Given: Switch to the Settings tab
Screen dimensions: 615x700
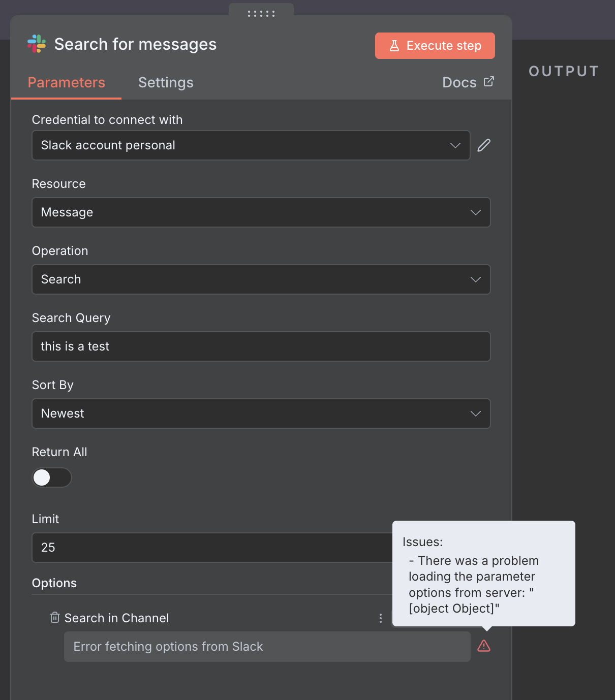Looking at the screenshot, I should pyautogui.click(x=166, y=83).
